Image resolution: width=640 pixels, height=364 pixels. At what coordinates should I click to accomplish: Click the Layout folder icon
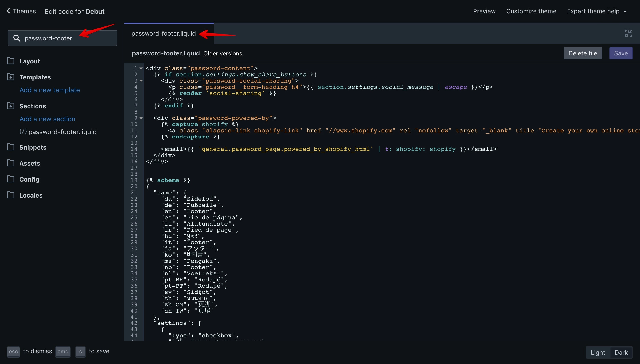pos(10,61)
